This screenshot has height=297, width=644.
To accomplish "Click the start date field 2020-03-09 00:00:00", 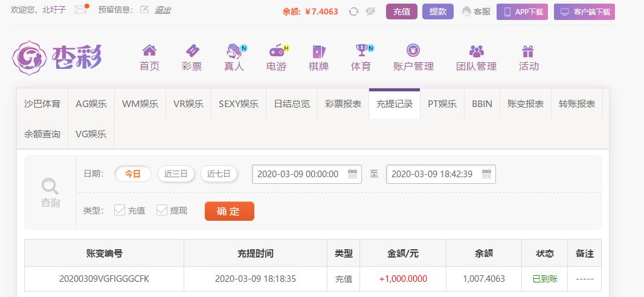I will pyautogui.click(x=307, y=174).
